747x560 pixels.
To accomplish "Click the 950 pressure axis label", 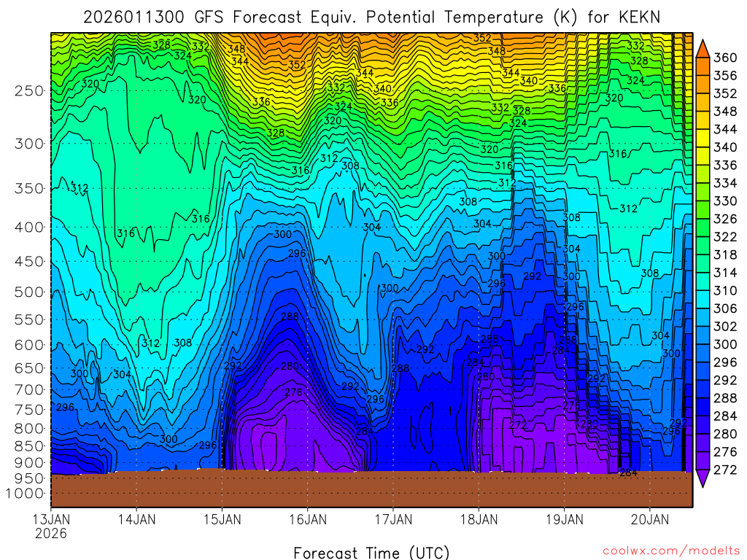I will coord(29,478).
